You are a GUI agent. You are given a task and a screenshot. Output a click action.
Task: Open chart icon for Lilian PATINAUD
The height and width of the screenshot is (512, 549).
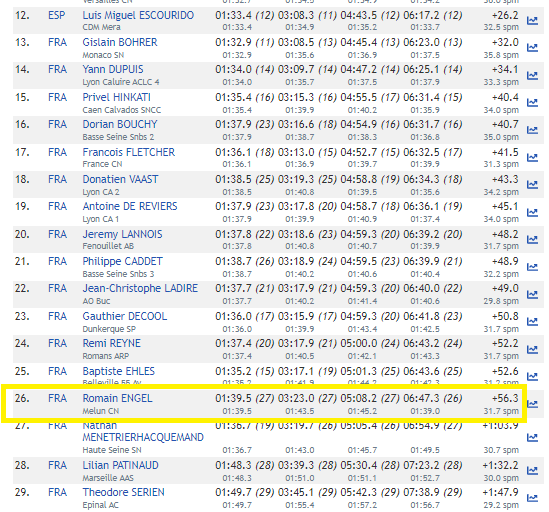click(x=532, y=471)
